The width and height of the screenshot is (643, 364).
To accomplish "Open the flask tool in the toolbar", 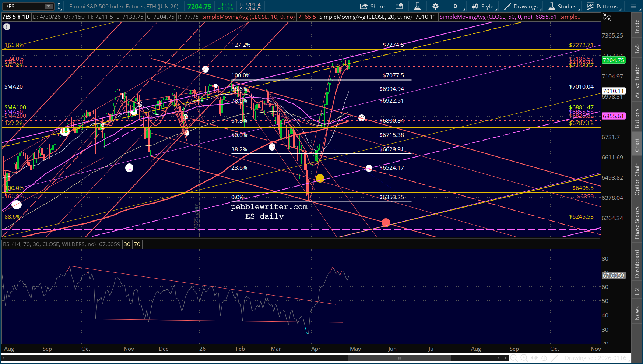I will coord(417,6).
